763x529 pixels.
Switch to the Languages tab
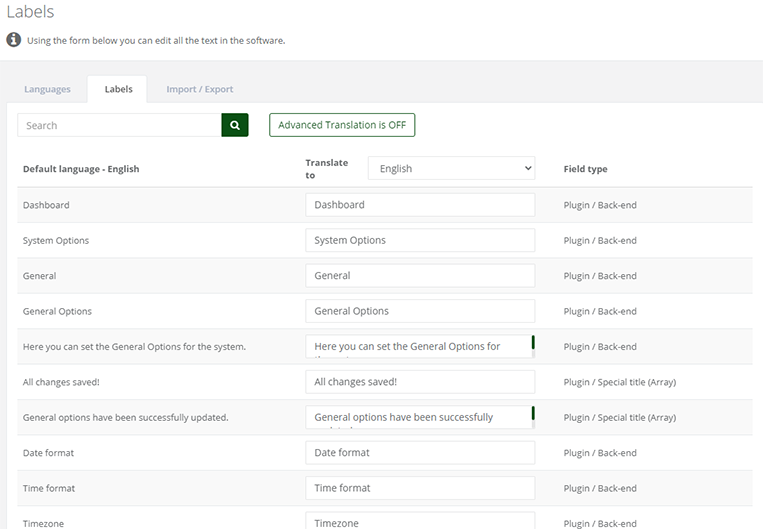pos(47,89)
